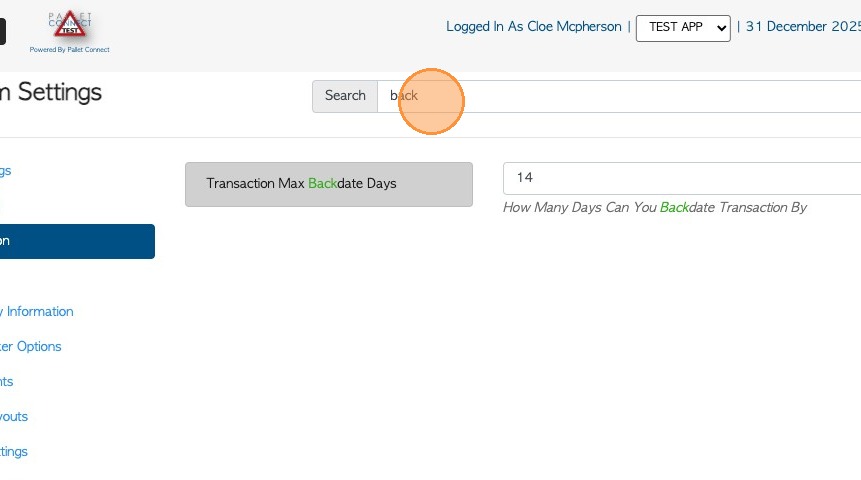Open the sidebar link ending in "youts"
This screenshot has width=861, height=480.
(x=14, y=417)
